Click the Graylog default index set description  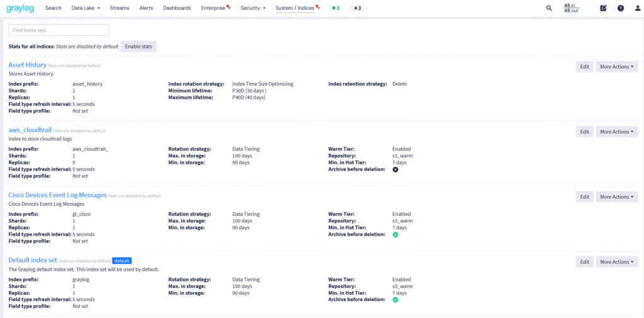coord(84,269)
